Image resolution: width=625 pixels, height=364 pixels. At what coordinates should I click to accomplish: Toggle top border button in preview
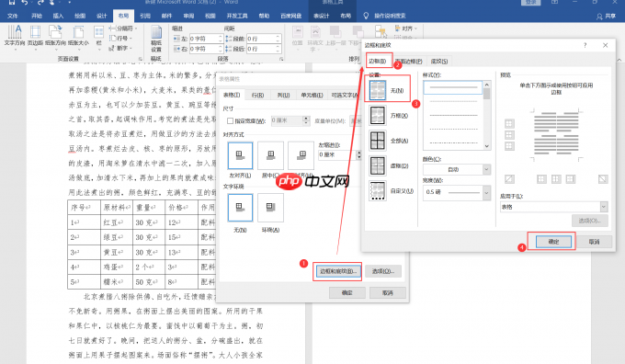pos(509,123)
